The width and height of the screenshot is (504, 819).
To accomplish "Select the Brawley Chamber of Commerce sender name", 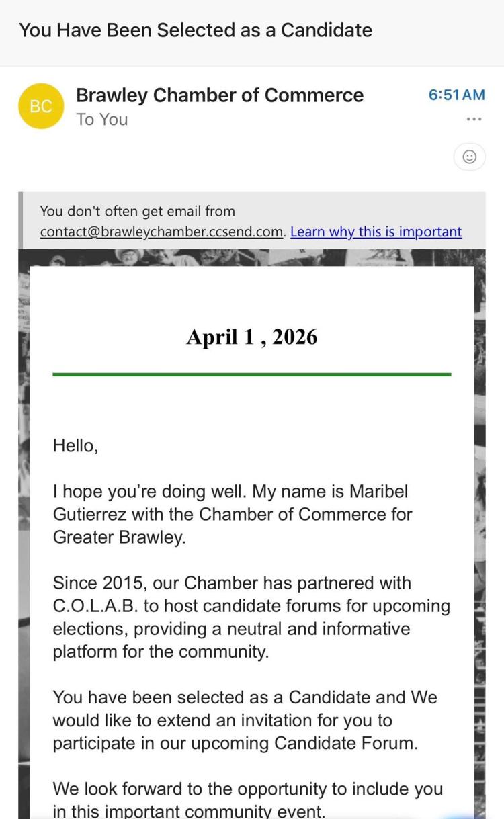I will (x=220, y=95).
